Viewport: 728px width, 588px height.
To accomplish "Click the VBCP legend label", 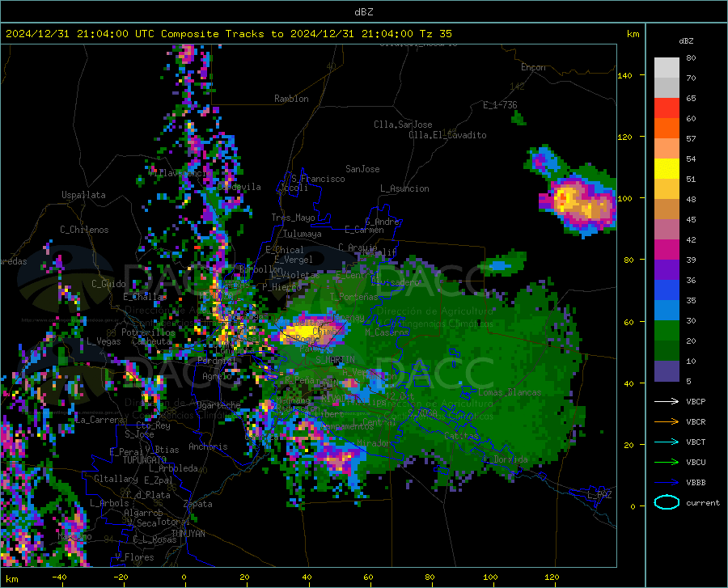I will (696, 401).
